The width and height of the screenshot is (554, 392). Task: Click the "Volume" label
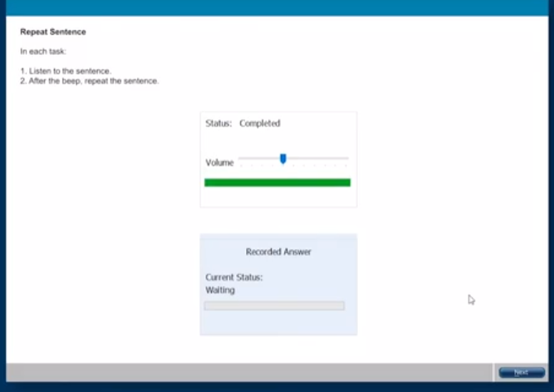(x=220, y=163)
